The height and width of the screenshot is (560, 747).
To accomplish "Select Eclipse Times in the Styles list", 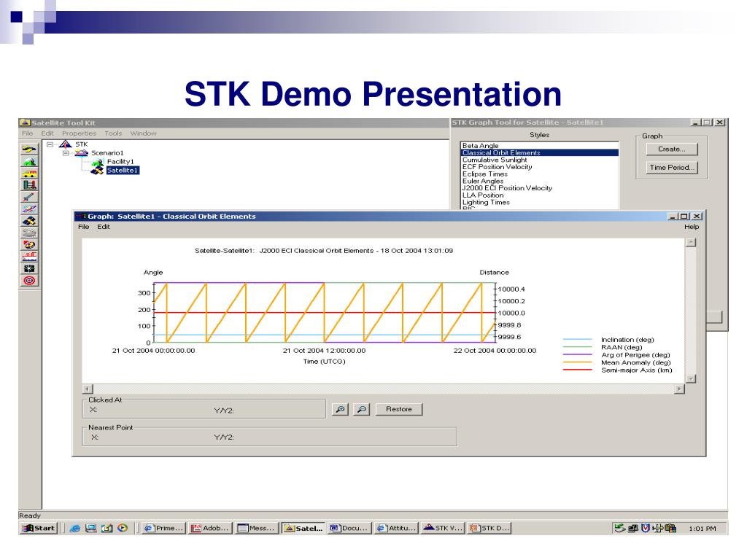I will (540, 174).
